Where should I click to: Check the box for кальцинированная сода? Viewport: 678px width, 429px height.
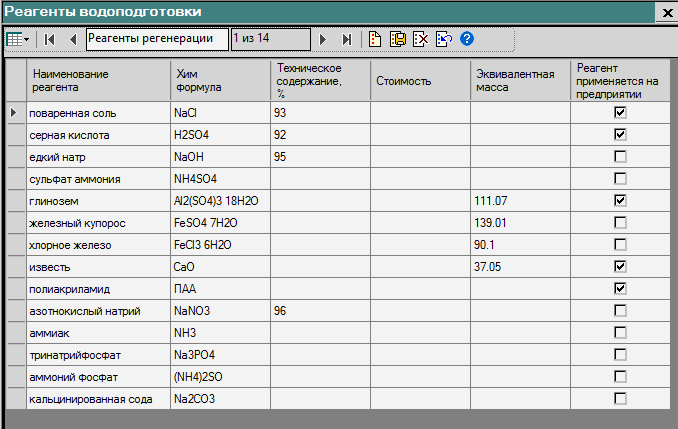pos(620,399)
